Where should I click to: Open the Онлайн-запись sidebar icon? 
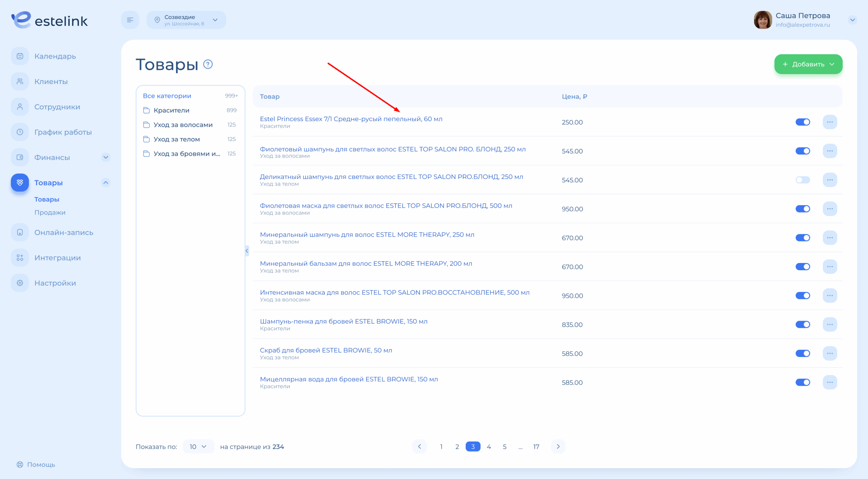(20, 232)
